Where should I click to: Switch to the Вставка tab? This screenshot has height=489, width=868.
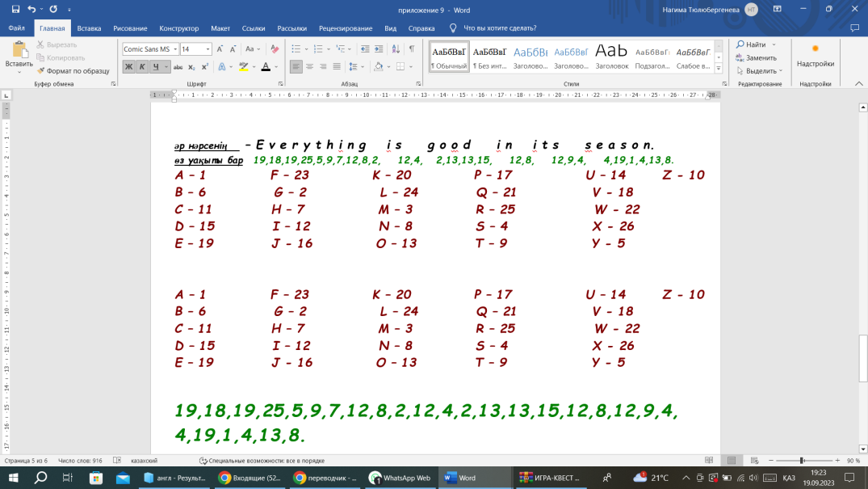pyautogui.click(x=89, y=27)
